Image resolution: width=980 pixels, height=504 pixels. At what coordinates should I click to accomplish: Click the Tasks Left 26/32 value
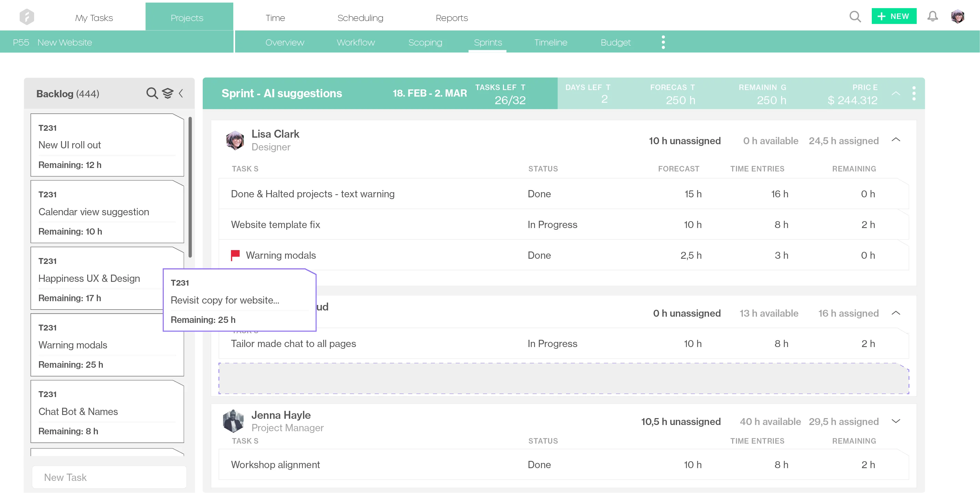coord(510,100)
